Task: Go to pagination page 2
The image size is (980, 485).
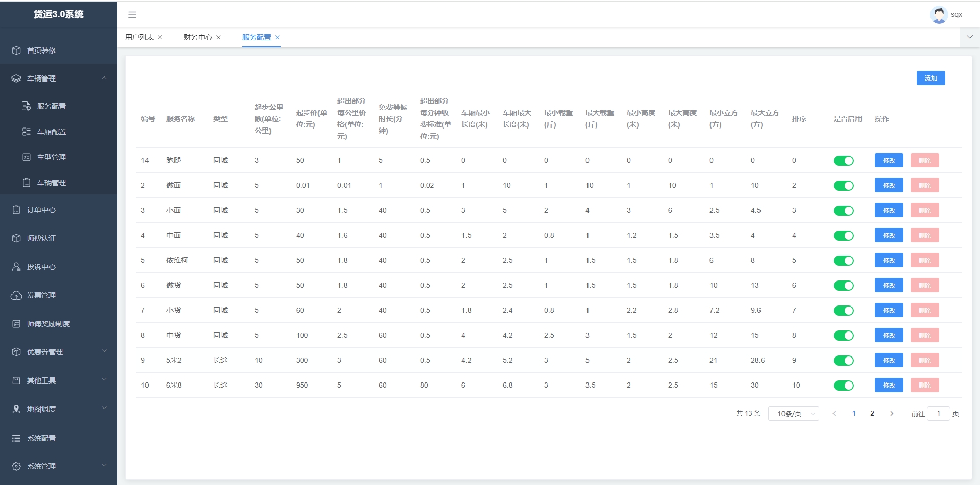Action: pos(872,414)
